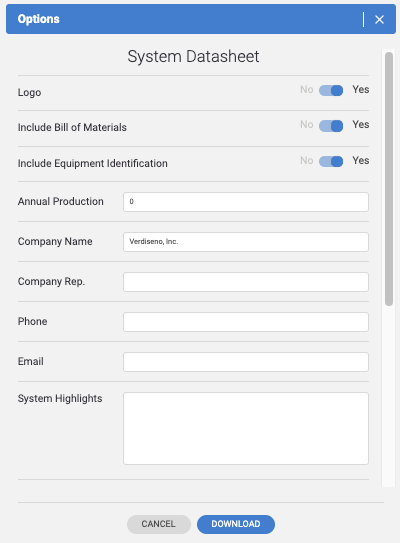This screenshot has height=543, width=400.
Task: Toggle Include Bill of Materials switch
Action: pos(331,126)
